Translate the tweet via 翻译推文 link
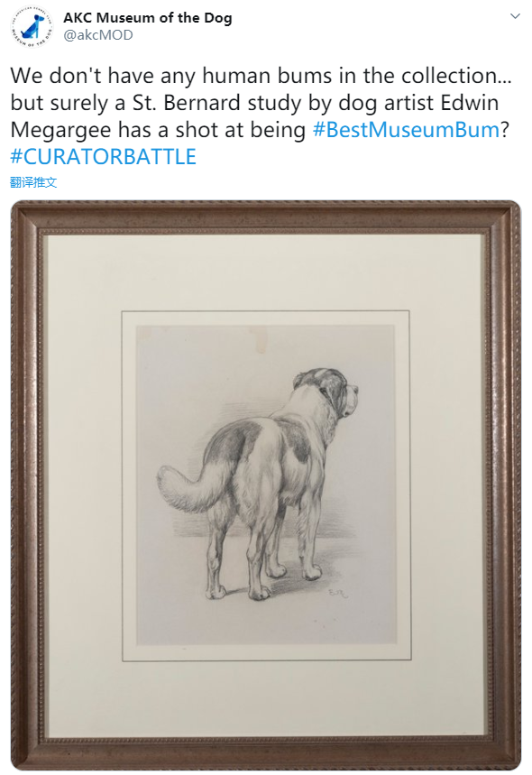 click(x=33, y=182)
